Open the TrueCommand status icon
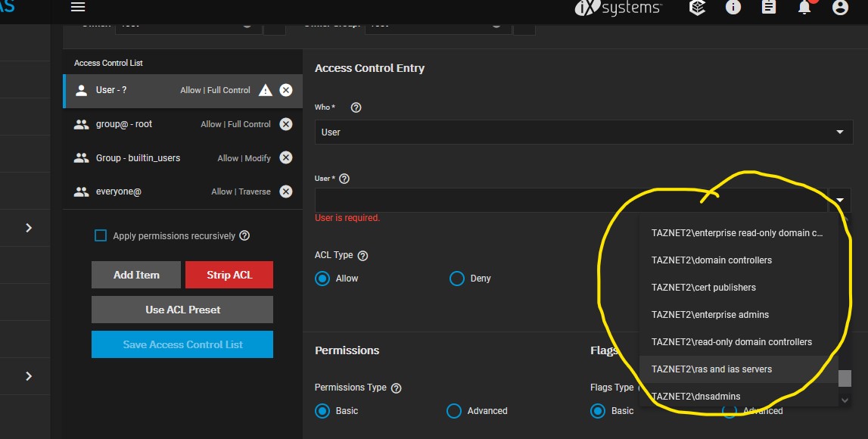The width and height of the screenshot is (868, 439). click(x=697, y=8)
